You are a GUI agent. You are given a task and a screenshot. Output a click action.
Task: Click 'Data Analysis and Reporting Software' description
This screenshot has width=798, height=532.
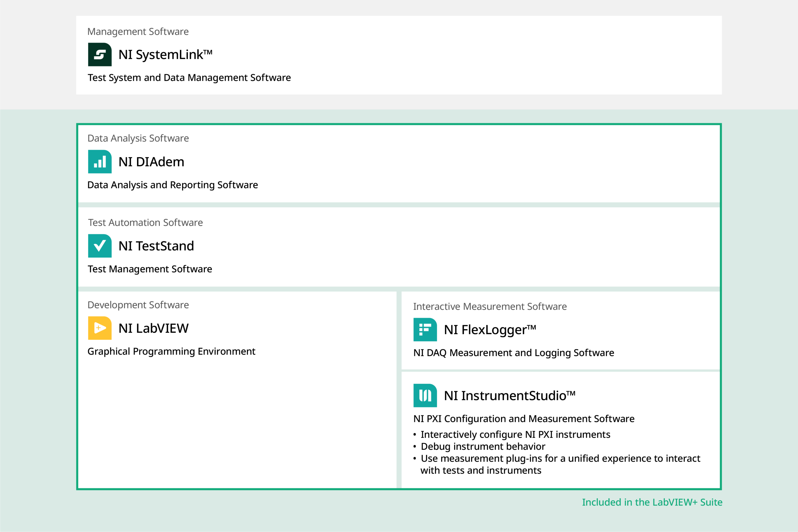click(173, 185)
